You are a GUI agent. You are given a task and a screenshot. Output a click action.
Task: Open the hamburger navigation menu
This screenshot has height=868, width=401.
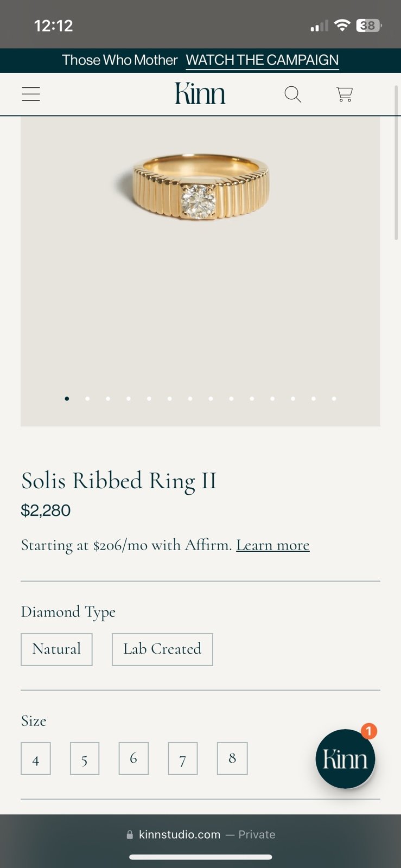31,94
